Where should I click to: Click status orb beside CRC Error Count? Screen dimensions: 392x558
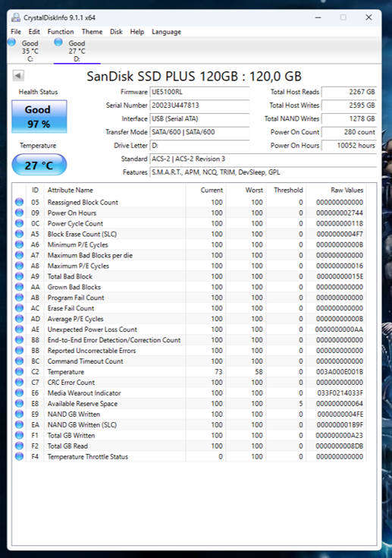click(20, 382)
